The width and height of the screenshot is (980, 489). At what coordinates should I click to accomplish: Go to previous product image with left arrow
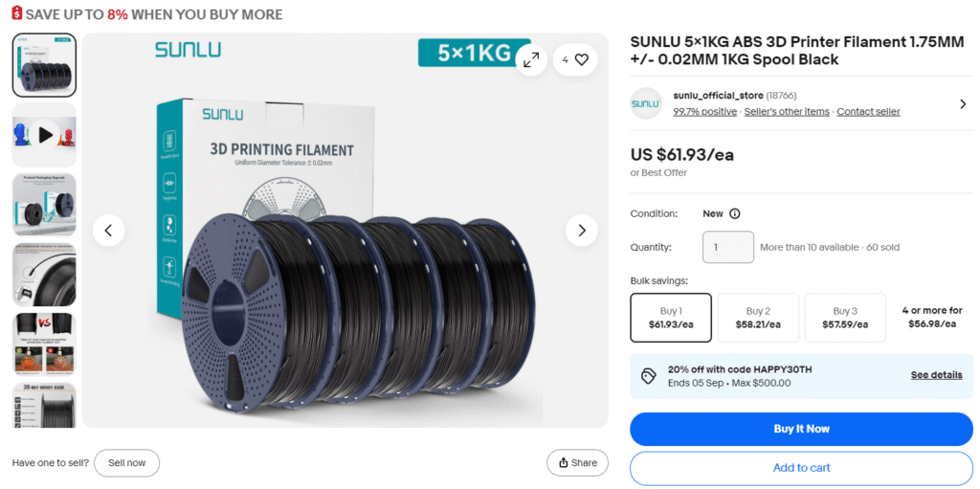[x=109, y=230]
